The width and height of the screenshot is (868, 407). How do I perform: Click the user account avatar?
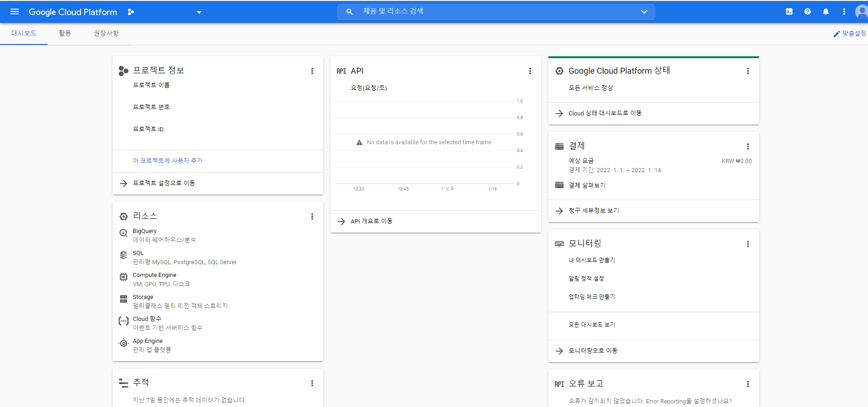point(862,12)
